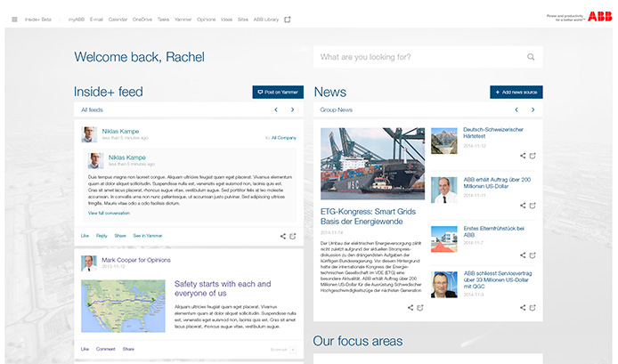Viewport: 618px width, 364px height.
Task: Click the Post on Yammer button
Action: (278, 93)
